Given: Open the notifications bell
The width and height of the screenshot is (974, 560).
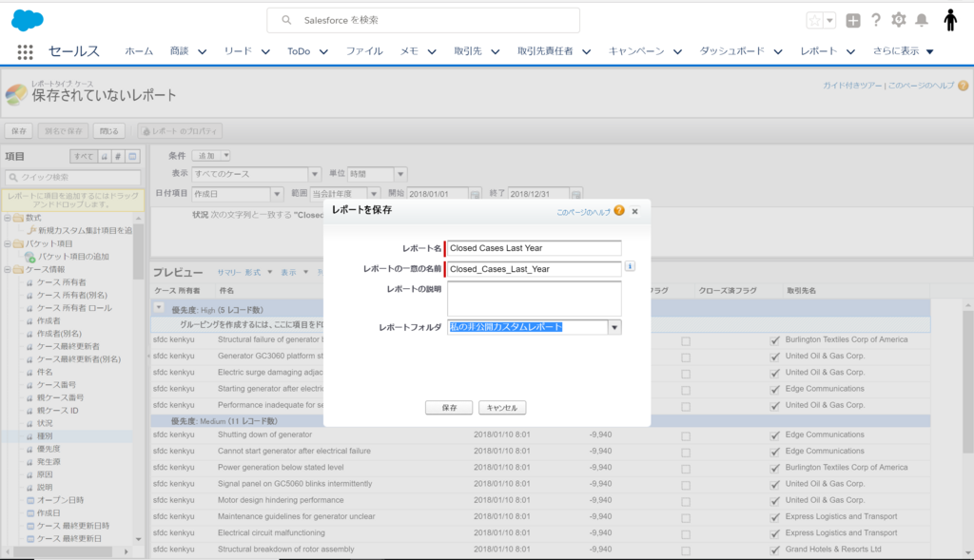Looking at the screenshot, I should click(x=922, y=20).
